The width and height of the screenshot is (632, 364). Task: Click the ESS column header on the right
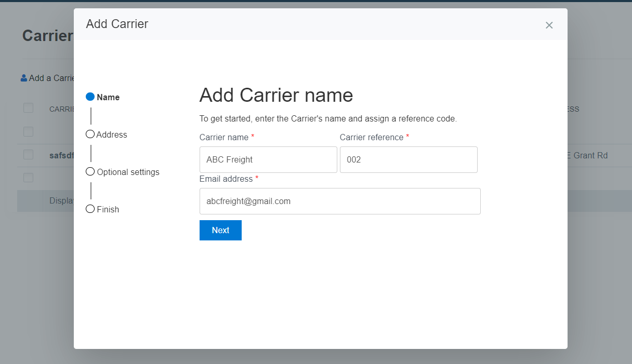pyautogui.click(x=572, y=109)
